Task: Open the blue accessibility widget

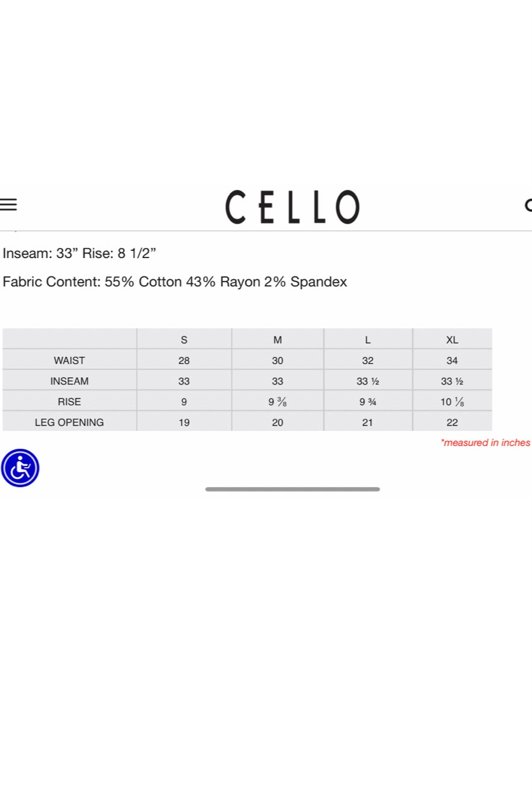Action: pos(20,468)
